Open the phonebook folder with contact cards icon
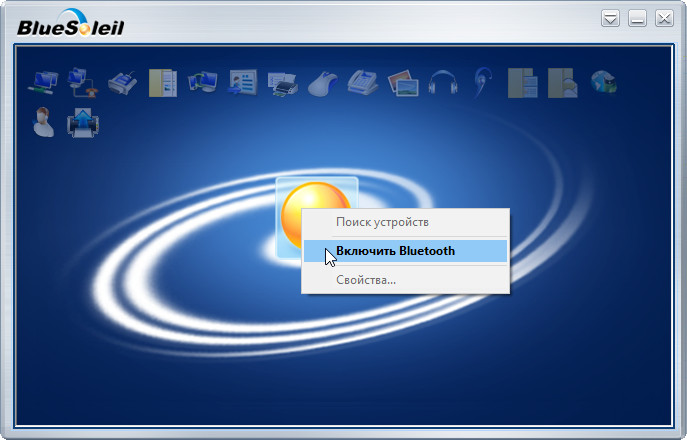The image size is (687, 440). tap(523, 82)
